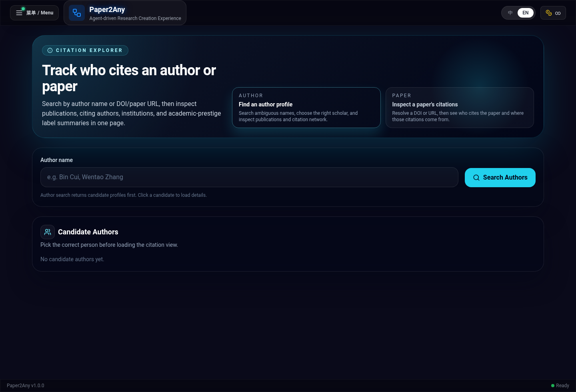Select the Author "Find an author profile" card
Image resolution: width=576 pixels, height=392 pixels.
[x=306, y=108]
